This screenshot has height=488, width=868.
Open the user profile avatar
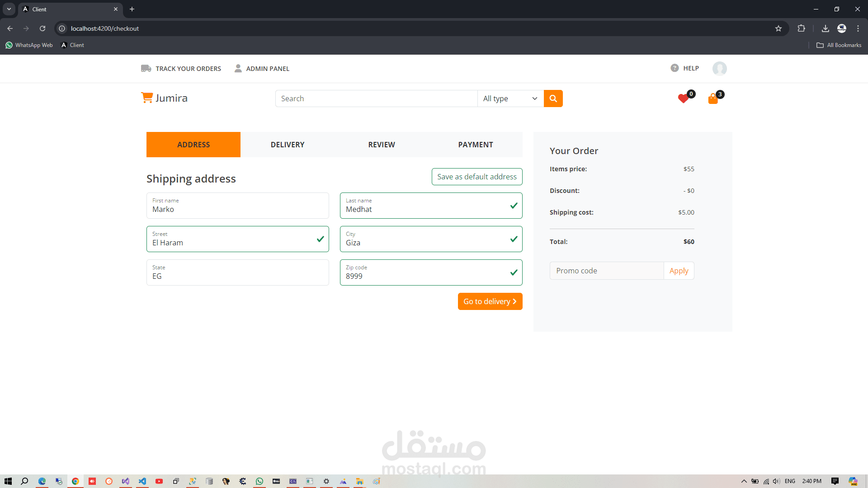(719, 68)
